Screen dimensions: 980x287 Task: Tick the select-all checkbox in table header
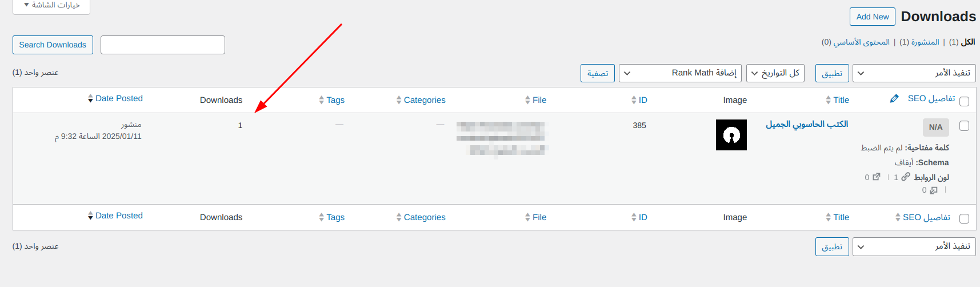(x=964, y=101)
